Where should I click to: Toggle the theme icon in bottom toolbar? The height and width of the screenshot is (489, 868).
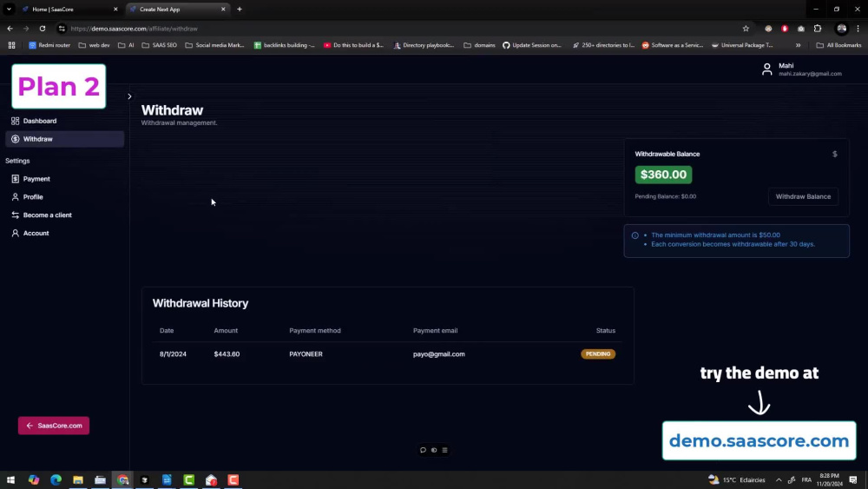tap(434, 450)
